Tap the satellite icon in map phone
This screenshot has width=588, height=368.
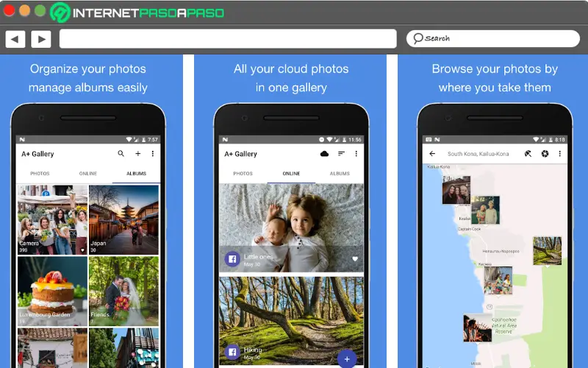click(x=528, y=154)
